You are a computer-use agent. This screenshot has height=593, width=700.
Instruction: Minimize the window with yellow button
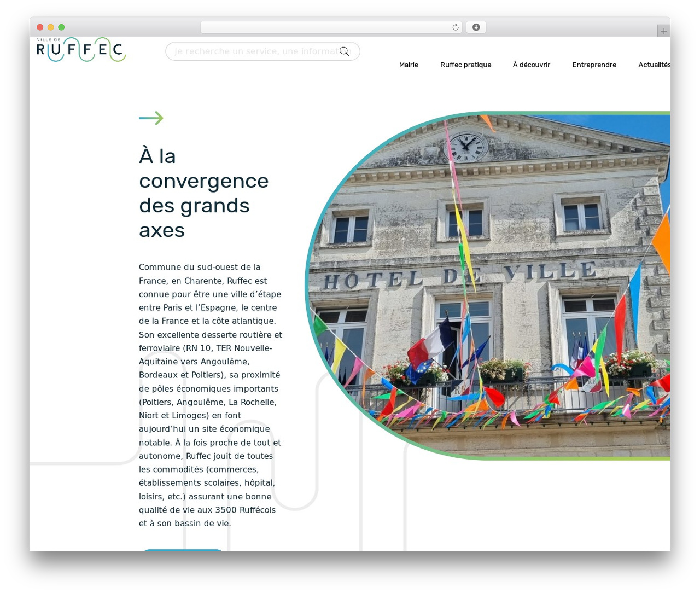(x=51, y=27)
